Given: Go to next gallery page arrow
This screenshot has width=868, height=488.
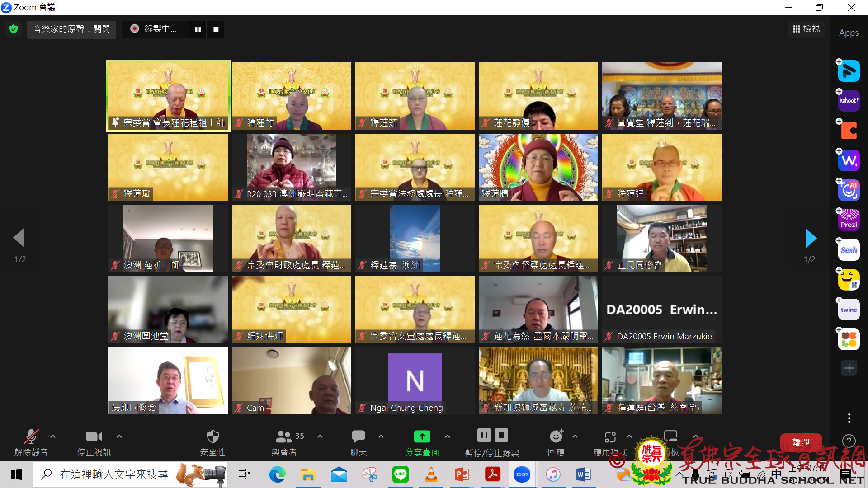Looking at the screenshot, I should 811,238.
